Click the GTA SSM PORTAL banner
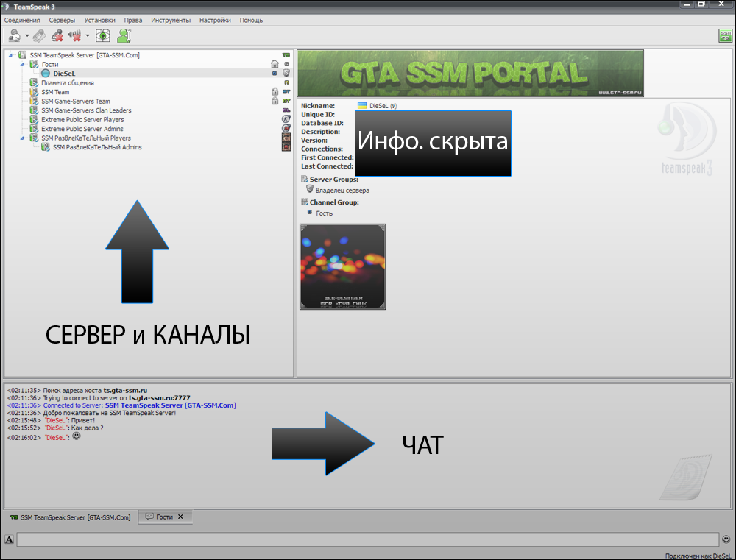 click(470, 74)
